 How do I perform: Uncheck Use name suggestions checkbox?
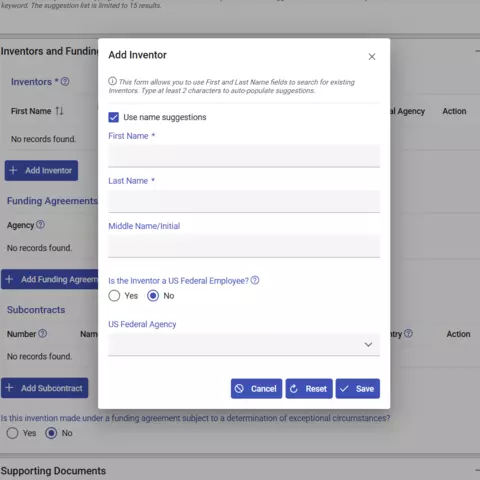(x=114, y=117)
